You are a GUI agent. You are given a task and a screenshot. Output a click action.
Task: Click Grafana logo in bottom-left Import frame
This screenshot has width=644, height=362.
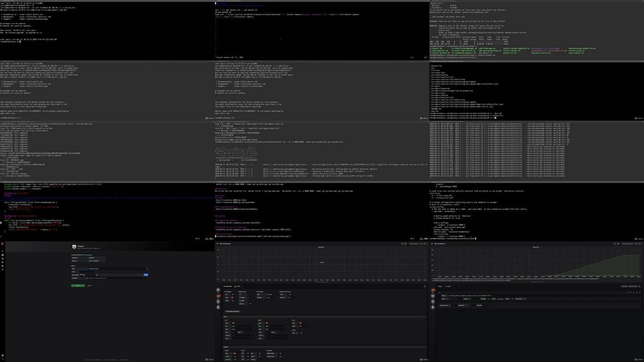point(2,244)
